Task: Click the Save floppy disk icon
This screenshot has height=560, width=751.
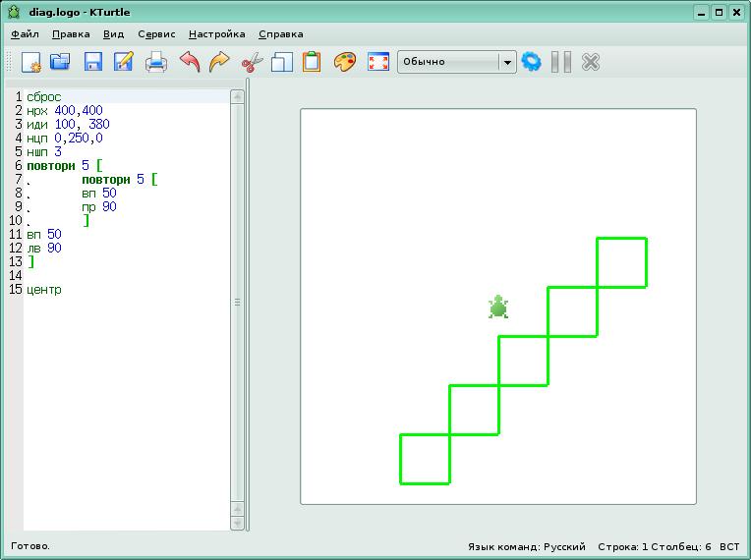Action: [93, 62]
